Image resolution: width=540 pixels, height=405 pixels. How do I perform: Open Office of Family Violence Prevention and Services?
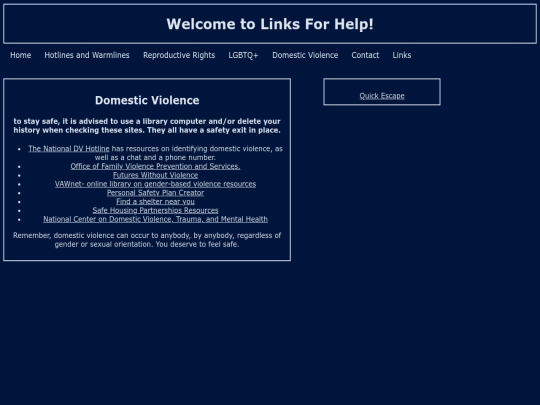(155, 166)
